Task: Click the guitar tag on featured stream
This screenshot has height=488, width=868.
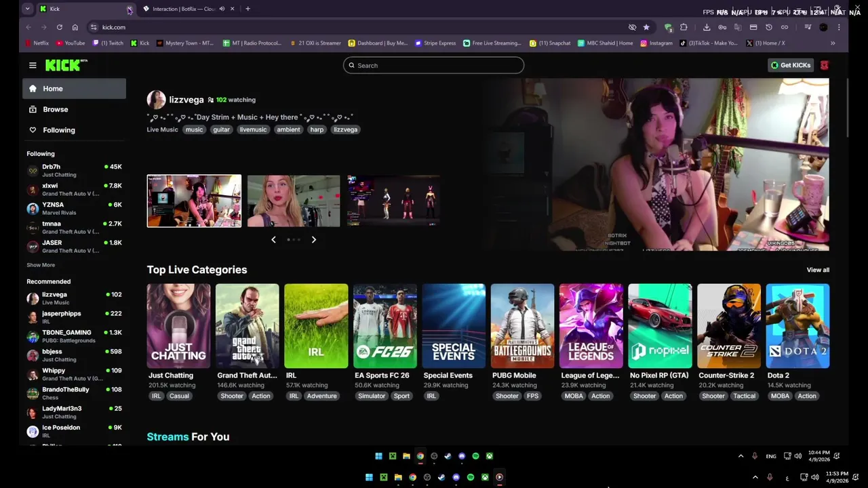Action: click(x=221, y=129)
